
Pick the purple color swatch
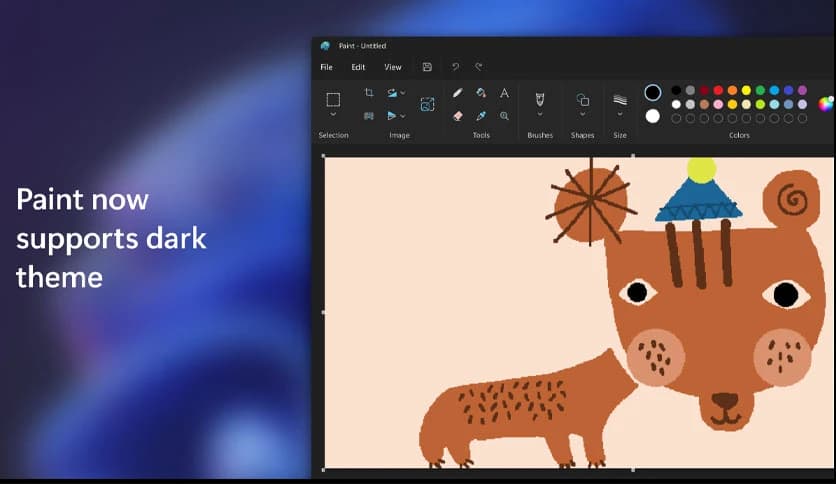(x=802, y=90)
